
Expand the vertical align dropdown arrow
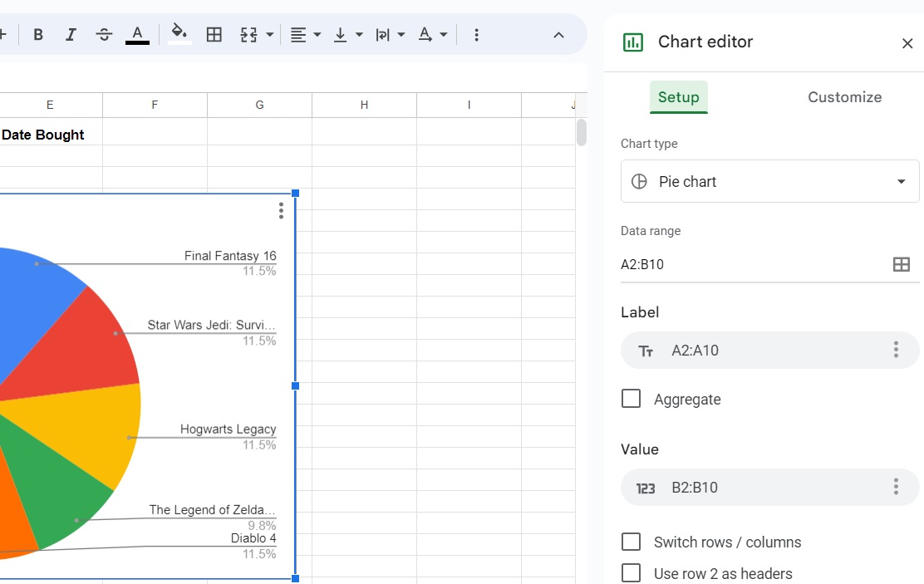359,35
